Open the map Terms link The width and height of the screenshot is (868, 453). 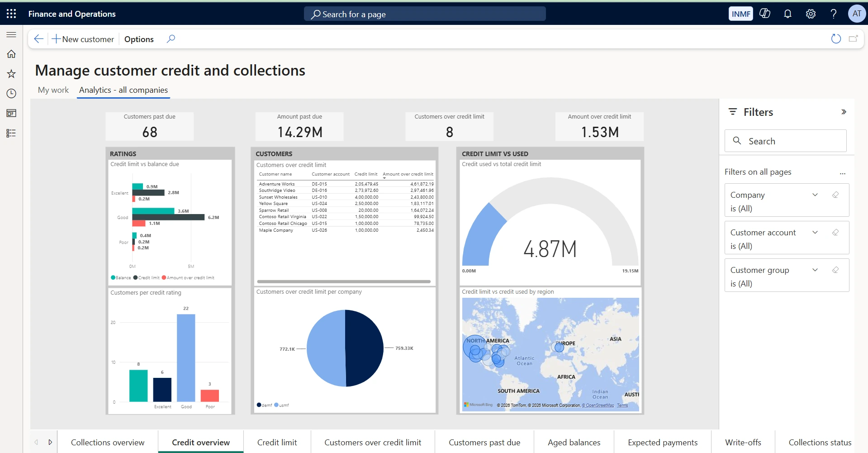pos(622,405)
